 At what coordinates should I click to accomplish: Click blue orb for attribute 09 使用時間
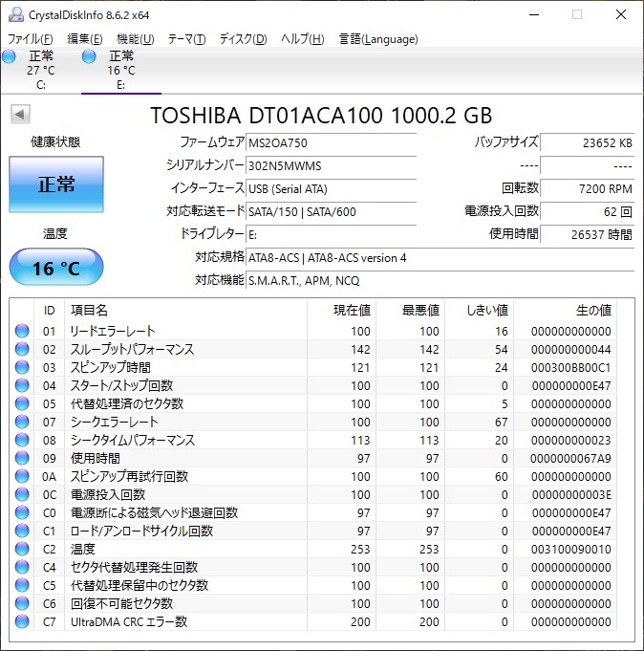point(22,458)
